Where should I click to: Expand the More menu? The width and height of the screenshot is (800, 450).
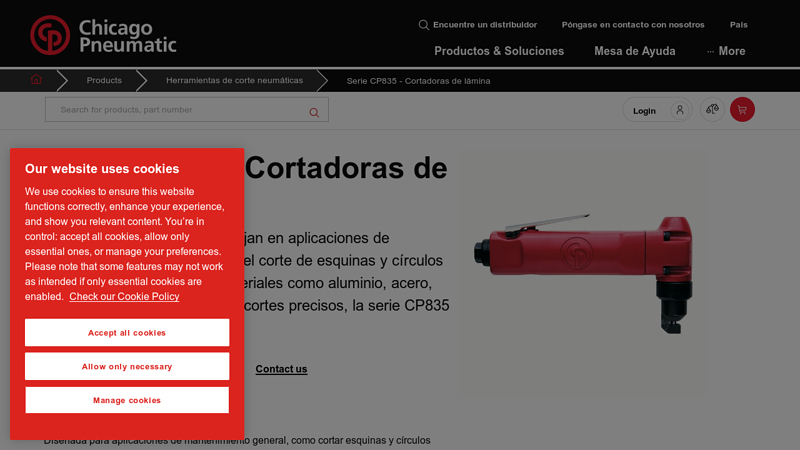click(x=726, y=51)
